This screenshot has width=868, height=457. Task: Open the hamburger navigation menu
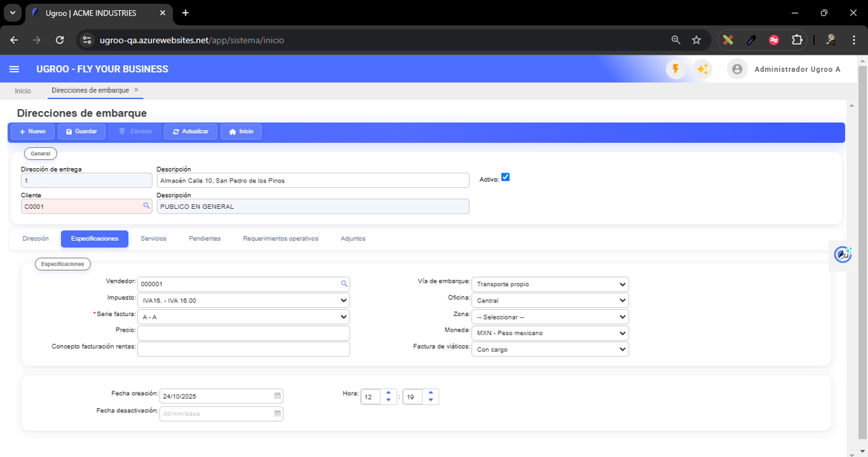click(x=14, y=69)
